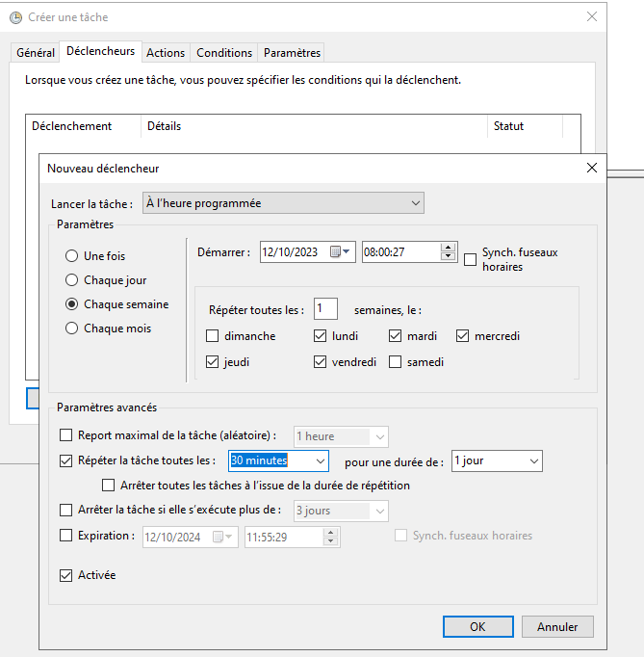Switch to the Actions tab
This screenshot has height=657, width=644.
click(x=166, y=53)
